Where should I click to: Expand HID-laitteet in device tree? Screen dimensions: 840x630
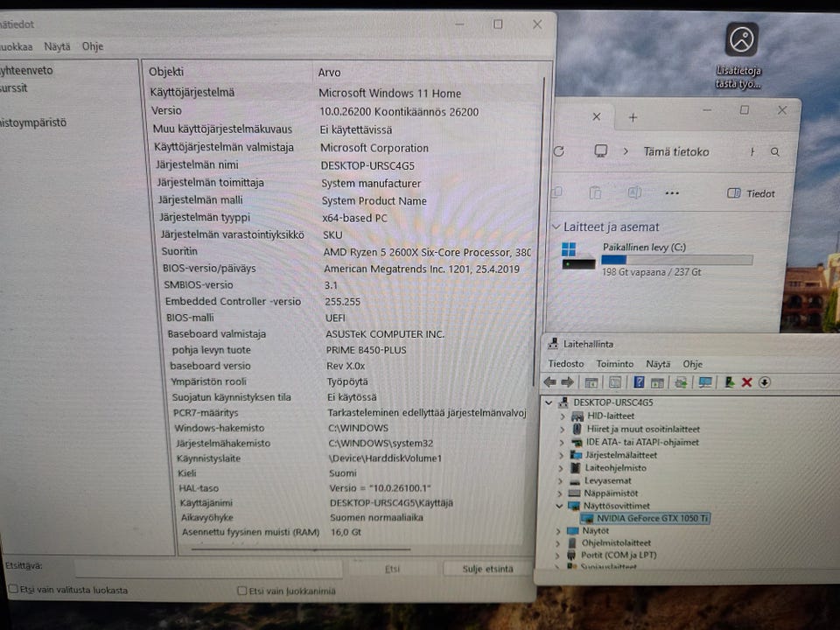562,416
